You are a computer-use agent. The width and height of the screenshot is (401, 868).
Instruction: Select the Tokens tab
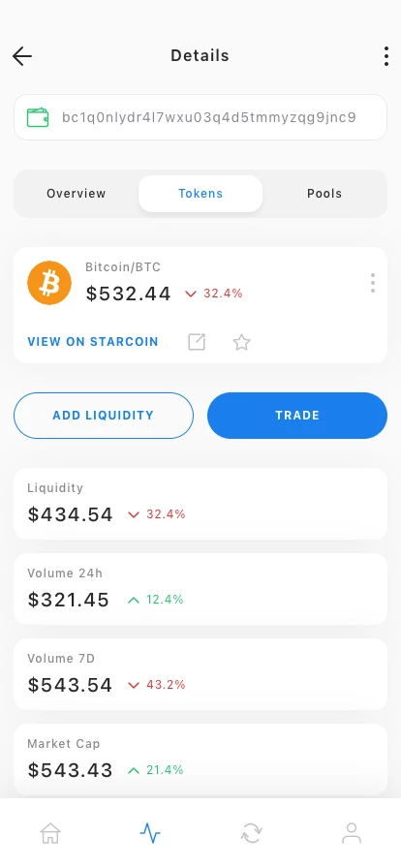pyautogui.click(x=200, y=194)
